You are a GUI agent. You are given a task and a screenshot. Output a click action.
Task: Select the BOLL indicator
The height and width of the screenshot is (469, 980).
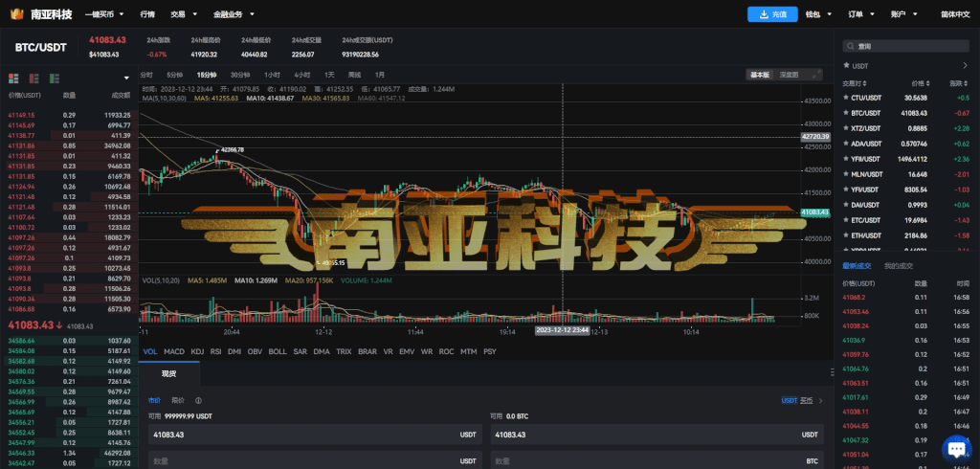click(278, 351)
